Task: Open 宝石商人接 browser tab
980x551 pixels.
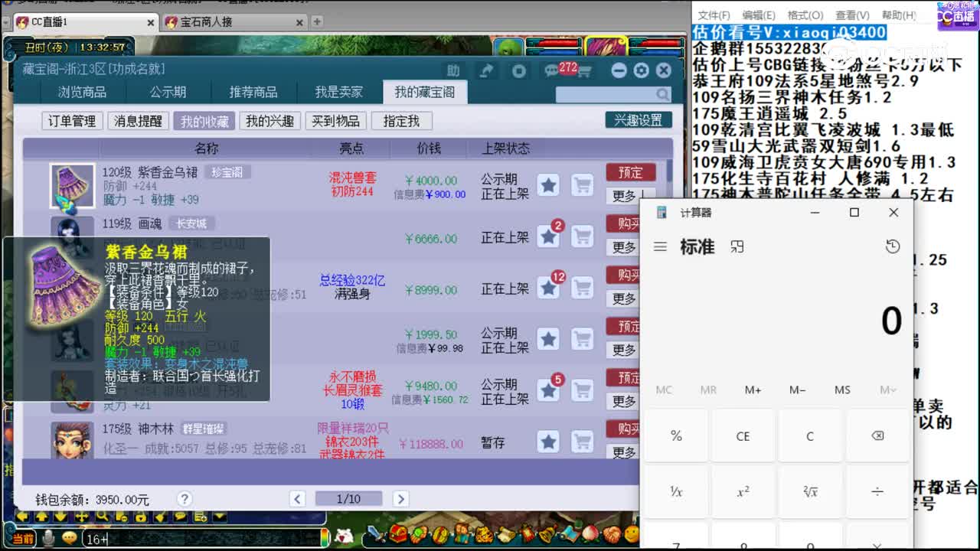Action: [x=234, y=21]
